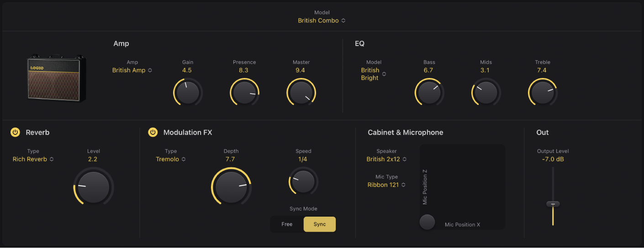Click the Modulation Depth knob
This screenshot has width=644, height=249.
231,187
